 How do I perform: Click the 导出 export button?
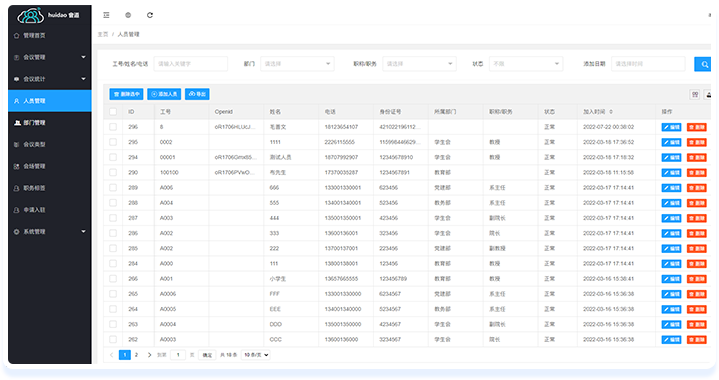point(197,94)
